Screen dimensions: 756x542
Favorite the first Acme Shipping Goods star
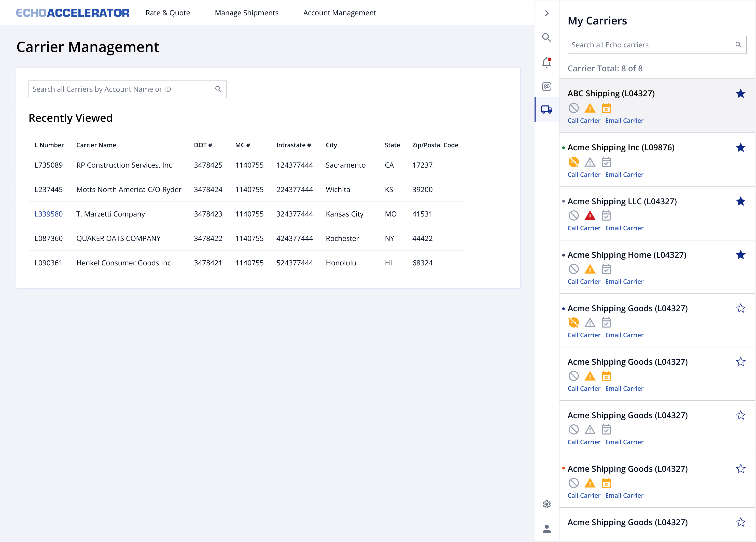(x=741, y=308)
